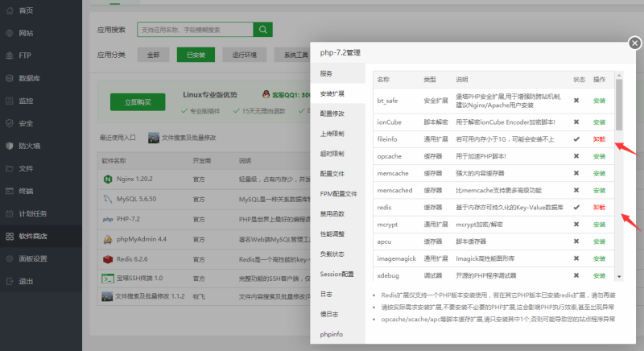
Task: Install the mcrypt extension
Action: [599, 225]
